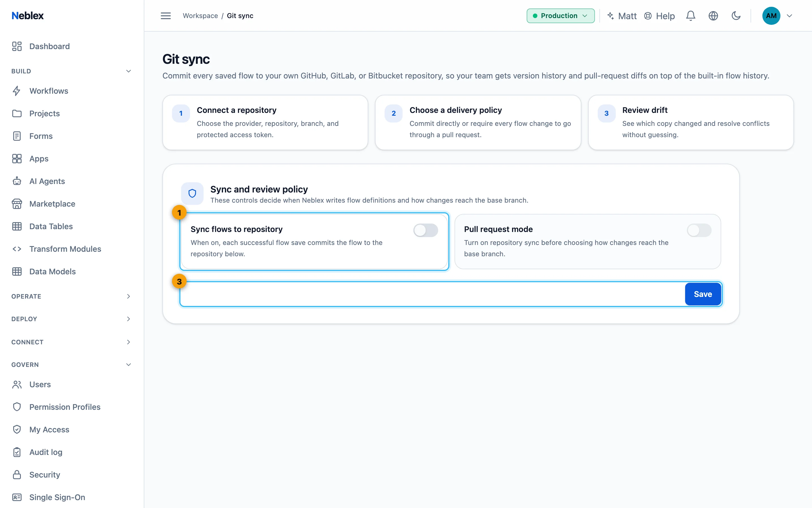
Task: Select the Choose a delivery policy card
Action: tap(478, 123)
